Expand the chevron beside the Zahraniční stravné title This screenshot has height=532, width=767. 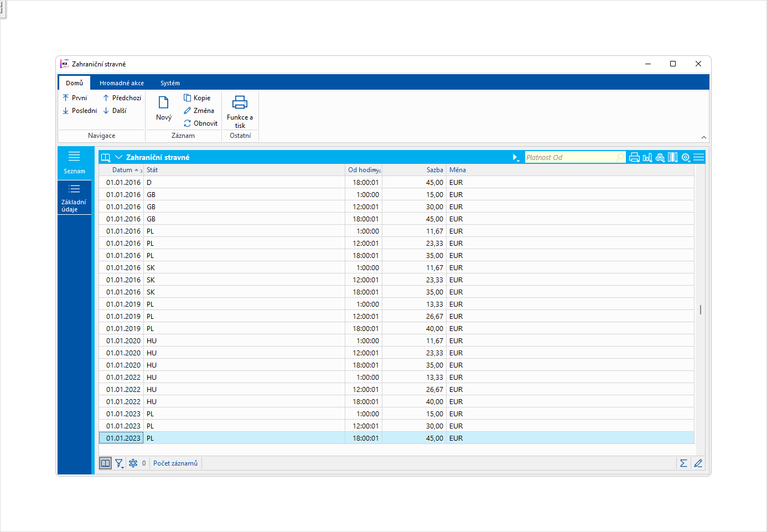click(x=118, y=158)
